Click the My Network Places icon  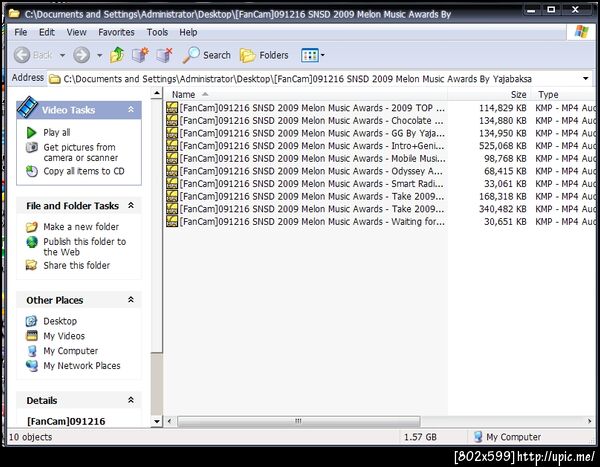(x=32, y=366)
